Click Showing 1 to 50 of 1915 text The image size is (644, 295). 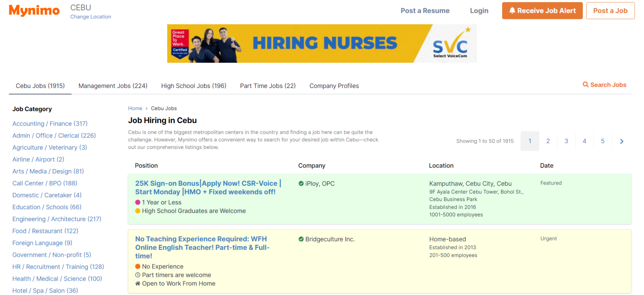(485, 141)
